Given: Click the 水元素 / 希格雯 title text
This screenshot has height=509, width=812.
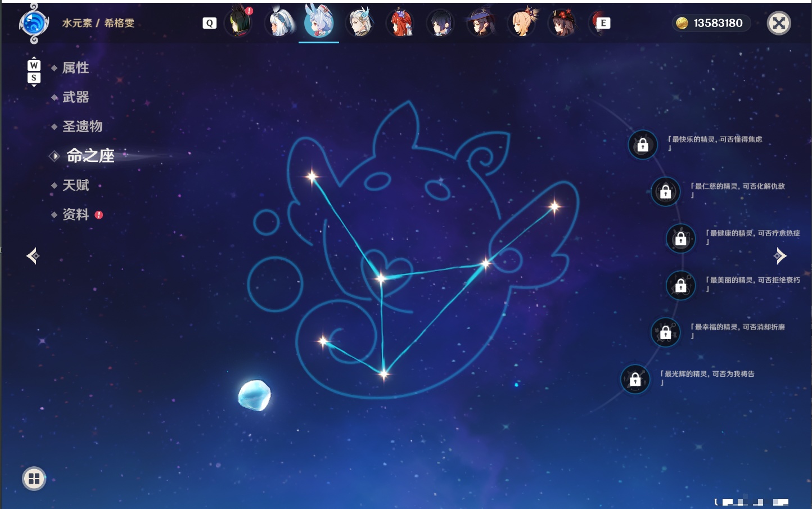Looking at the screenshot, I should point(98,23).
